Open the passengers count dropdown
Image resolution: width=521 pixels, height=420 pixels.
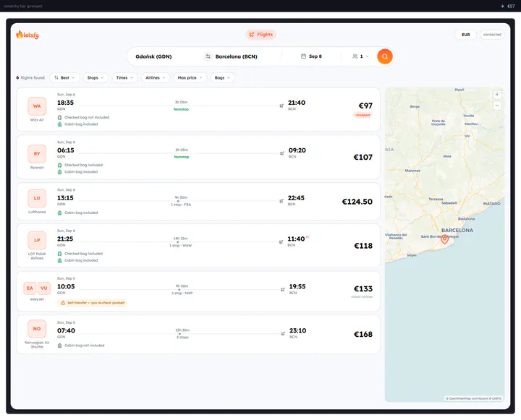[360, 56]
